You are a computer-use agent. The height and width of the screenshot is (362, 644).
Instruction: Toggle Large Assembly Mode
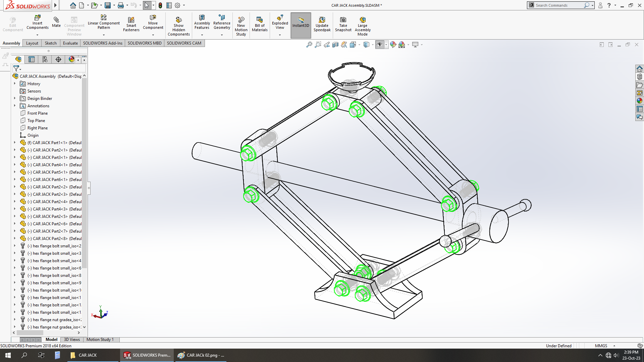(363, 20)
